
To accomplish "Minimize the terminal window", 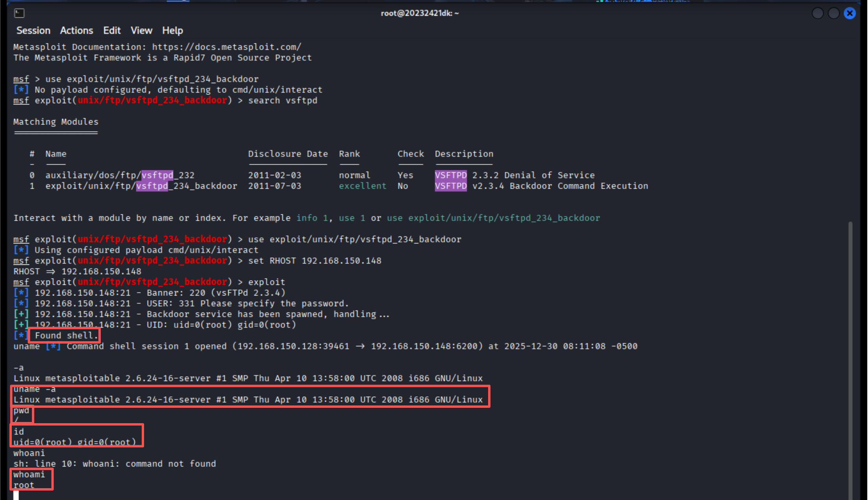I will pyautogui.click(x=818, y=13).
